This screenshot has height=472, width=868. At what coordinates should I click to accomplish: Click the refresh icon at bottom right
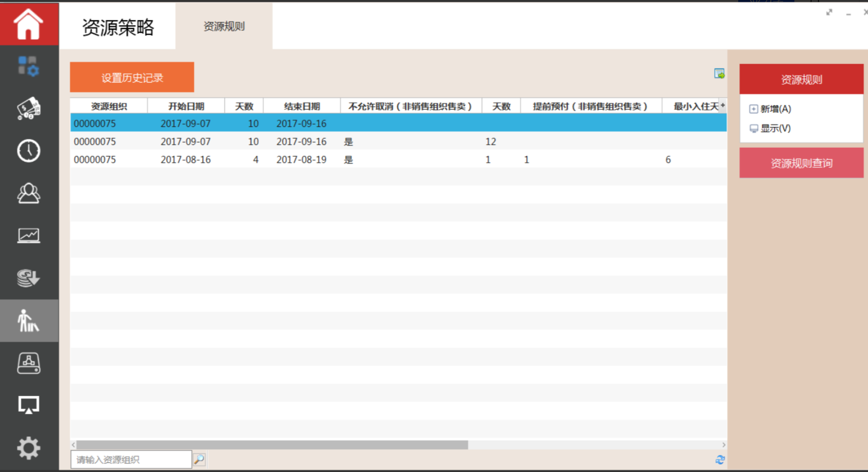click(720, 460)
